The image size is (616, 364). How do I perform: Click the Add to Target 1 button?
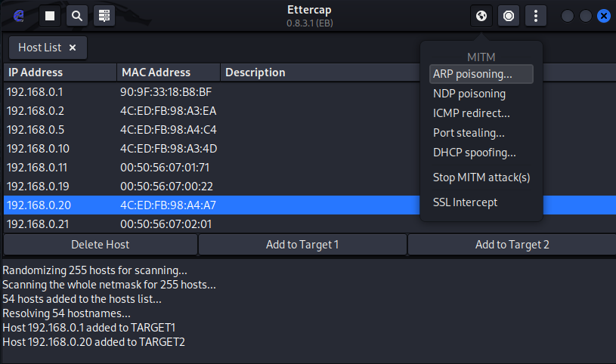302,245
